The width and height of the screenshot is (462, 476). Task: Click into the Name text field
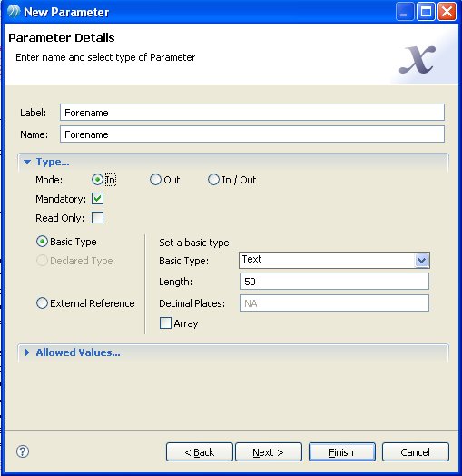[x=252, y=134]
